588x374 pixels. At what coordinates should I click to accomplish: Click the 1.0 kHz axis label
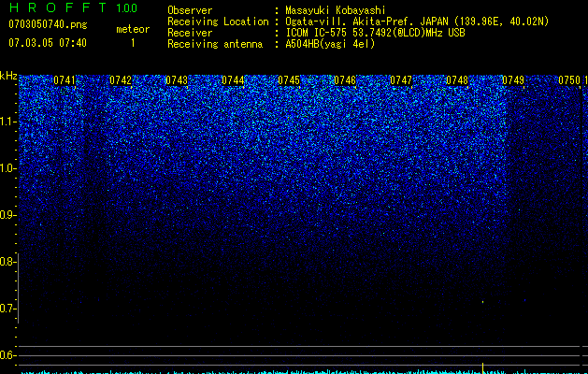coord(7,168)
